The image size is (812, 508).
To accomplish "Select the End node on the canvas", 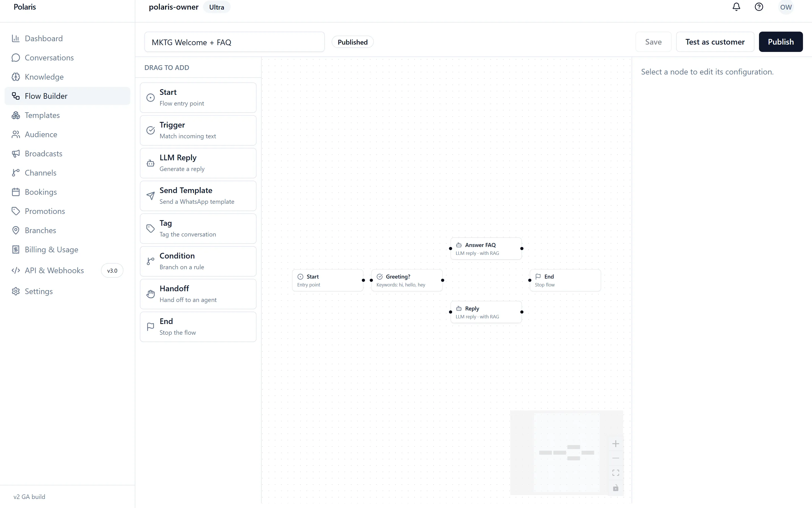I will [565, 280].
